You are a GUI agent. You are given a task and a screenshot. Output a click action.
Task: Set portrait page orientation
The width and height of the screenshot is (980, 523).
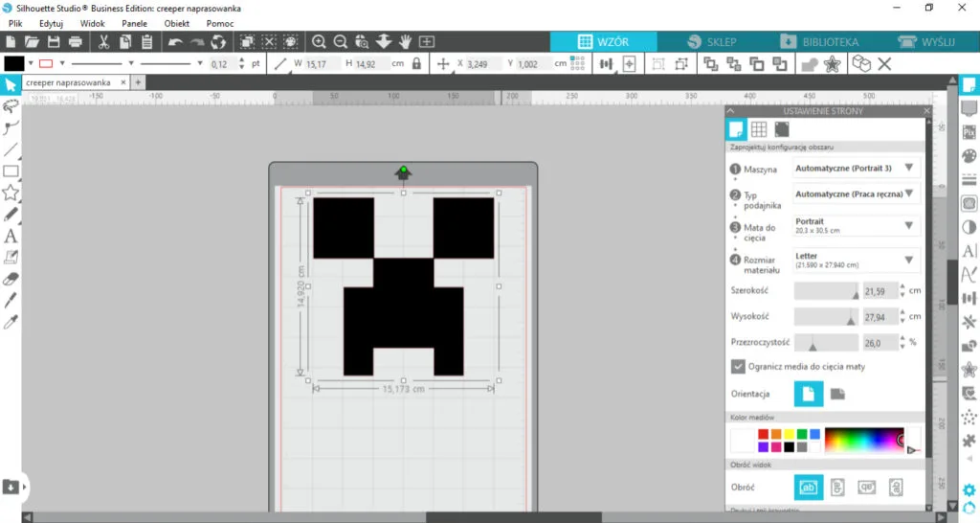[x=808, y=394]
